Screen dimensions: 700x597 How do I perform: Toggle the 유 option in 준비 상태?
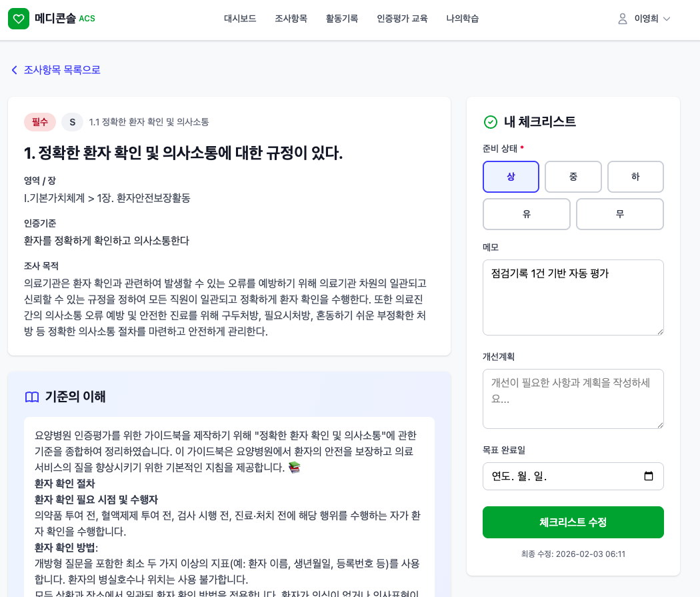click(x=526, y=213)
